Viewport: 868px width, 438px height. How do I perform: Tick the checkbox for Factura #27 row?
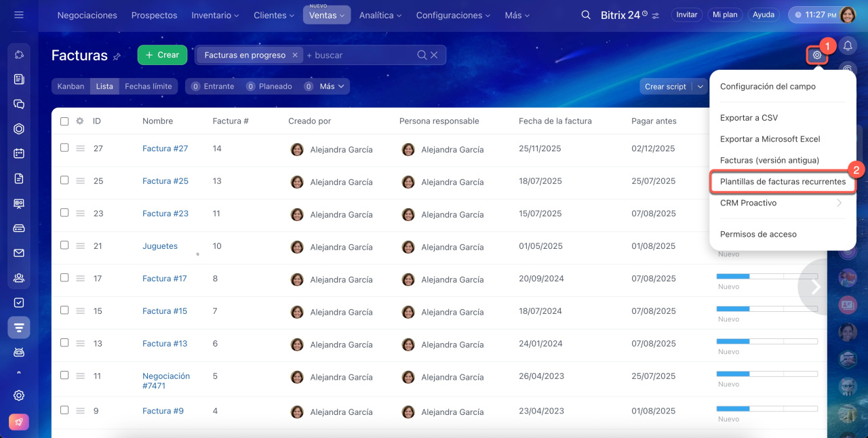(x=64, y=148)
